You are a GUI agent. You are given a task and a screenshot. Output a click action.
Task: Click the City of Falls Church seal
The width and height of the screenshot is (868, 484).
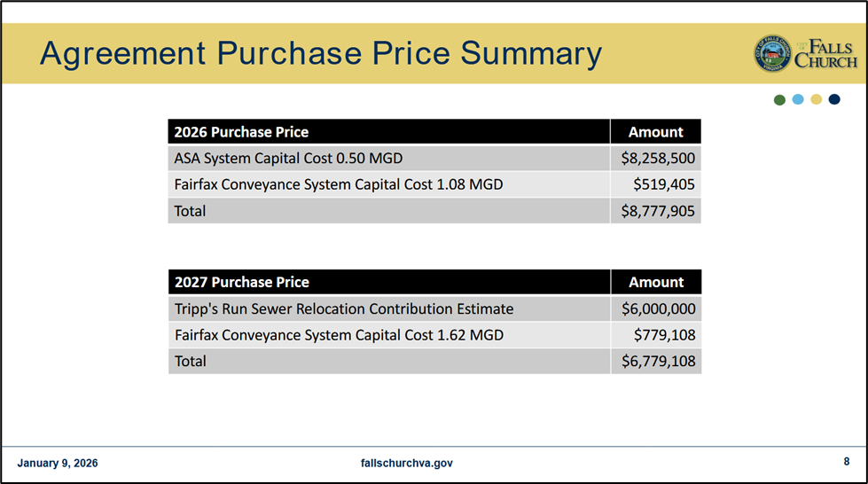click(772, 54)
